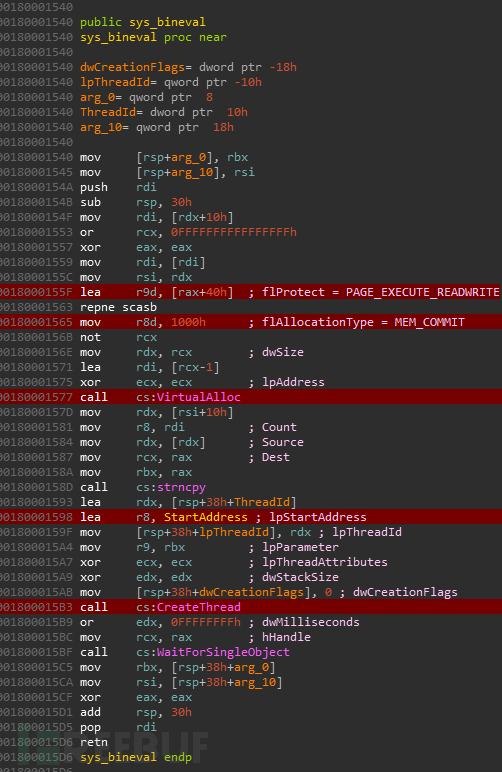This screenshot has width=502, height=772.
Task: Select 'mov rsi, [rsp+38h+arg_10]' instruction
Action: 181,682
